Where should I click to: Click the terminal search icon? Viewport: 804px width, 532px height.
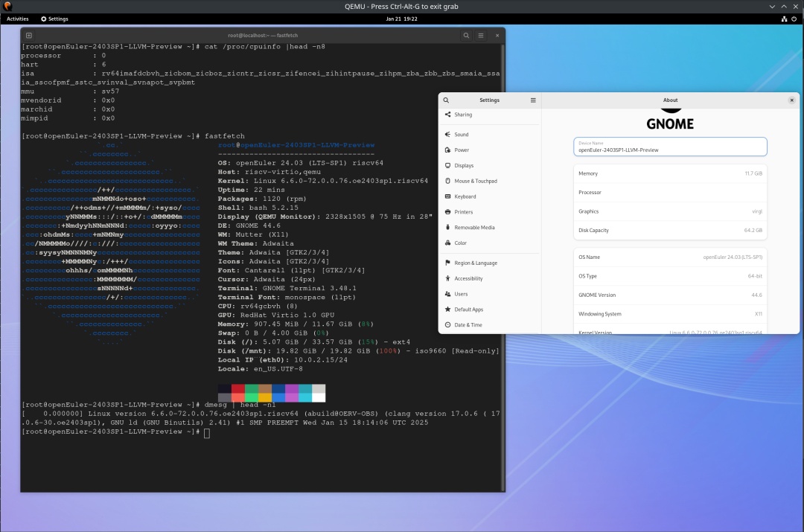(466, 35)
